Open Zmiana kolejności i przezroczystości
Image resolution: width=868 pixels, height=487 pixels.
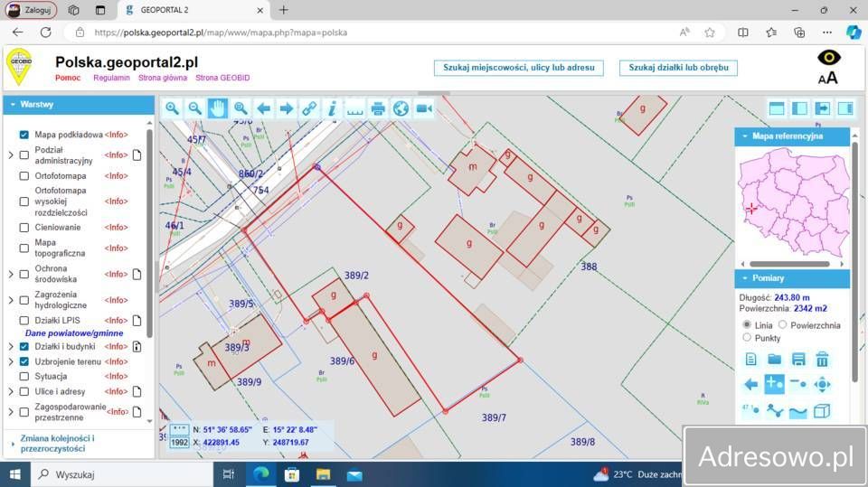pyautogui.click(x=58, y=444)
